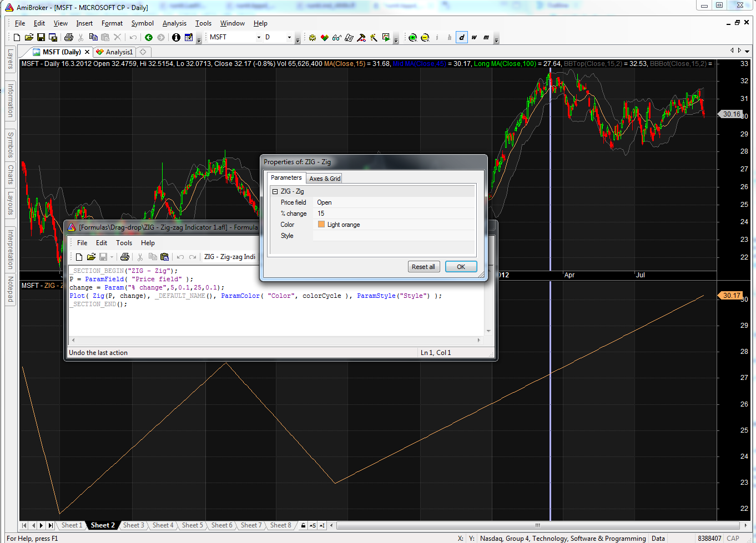Click the save icon in main toolbar
Viewport: 756px width, 543px height.
tap(41, 38)
